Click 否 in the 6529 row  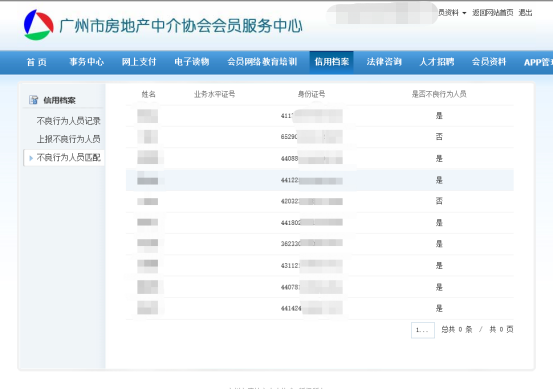439,136
